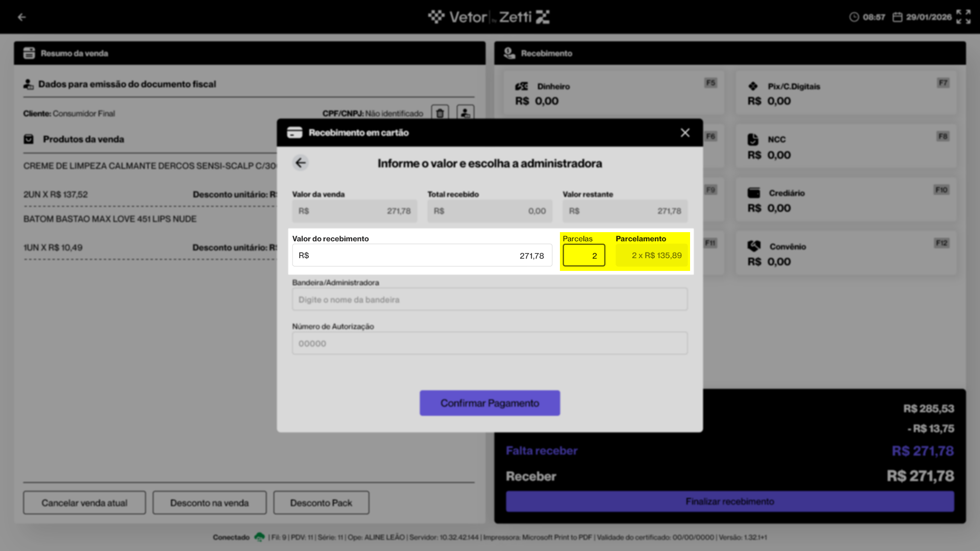Click the back arrow inside card dialog
Image resolution: width=980 pixels, height=551 pixels.
click(301, 163)
